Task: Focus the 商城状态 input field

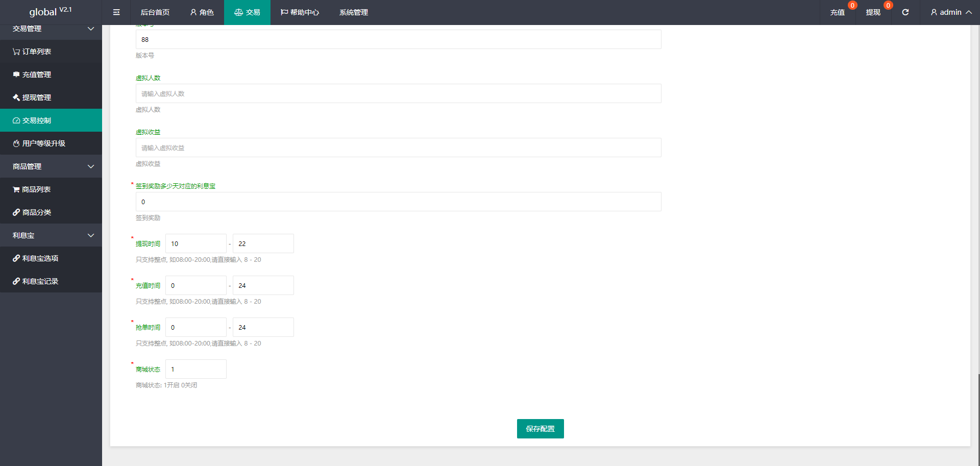Action: (196, 369)
